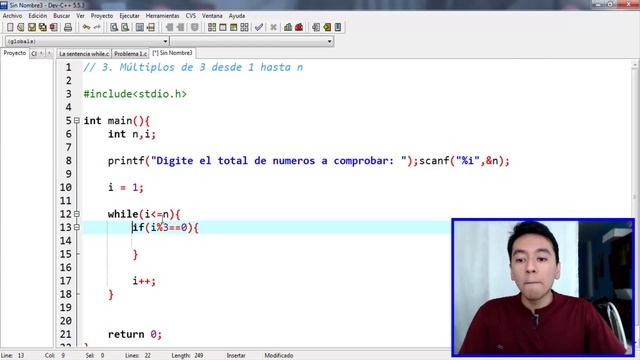Screen dimensions: 640x360
Task: Open the Archivo menu
Action: 12,16
